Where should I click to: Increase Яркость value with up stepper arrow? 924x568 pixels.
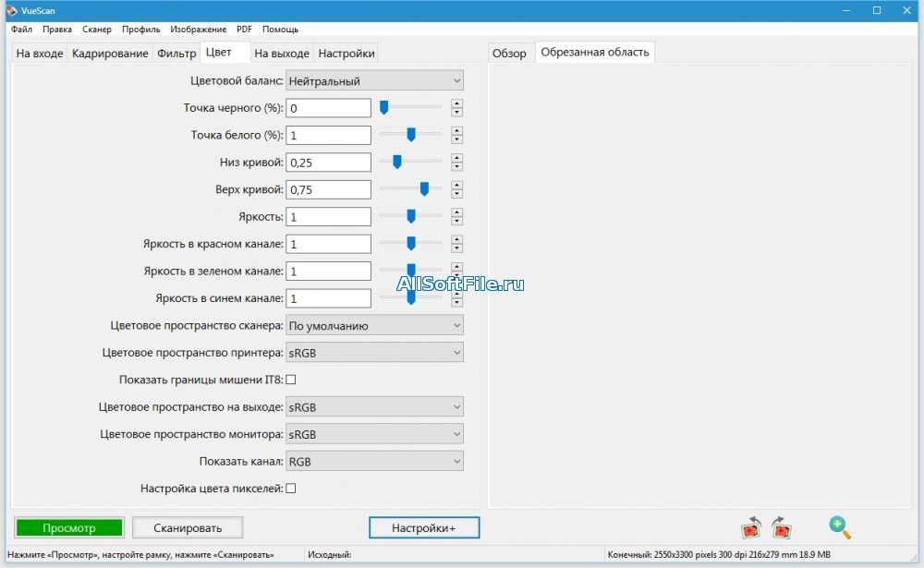(456, 212)
